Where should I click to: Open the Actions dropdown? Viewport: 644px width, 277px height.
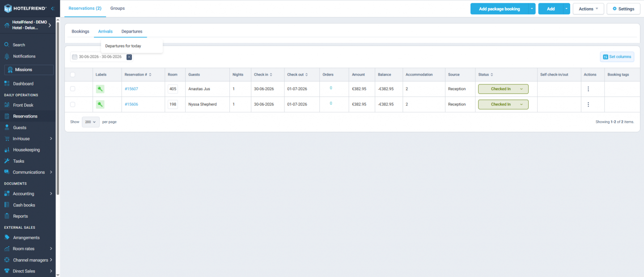point(589,9)
